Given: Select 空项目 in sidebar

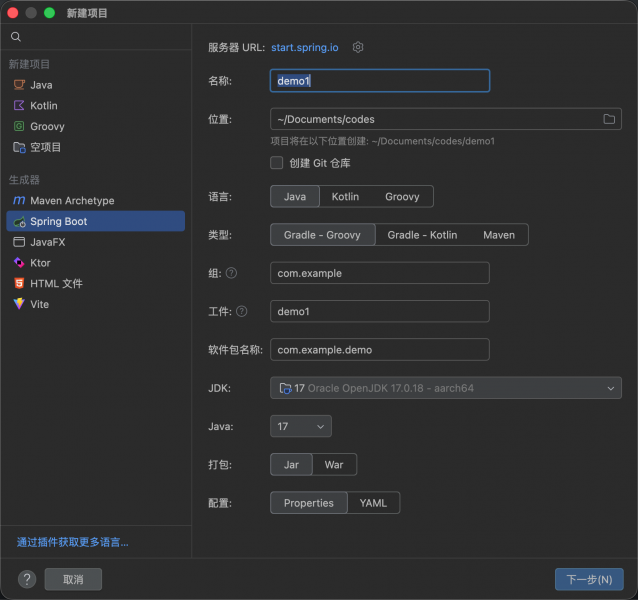Looking at the screenshot, I should pos(96,147).
